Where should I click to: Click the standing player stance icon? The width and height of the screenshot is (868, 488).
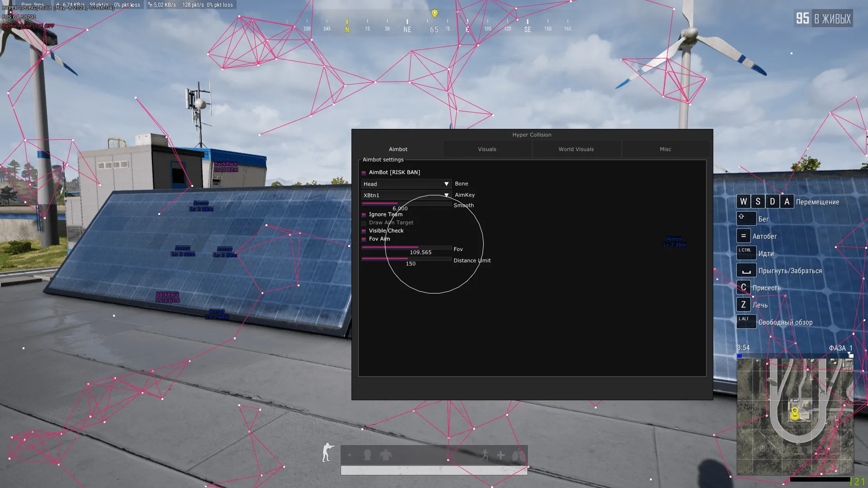[x=328, y=452]
